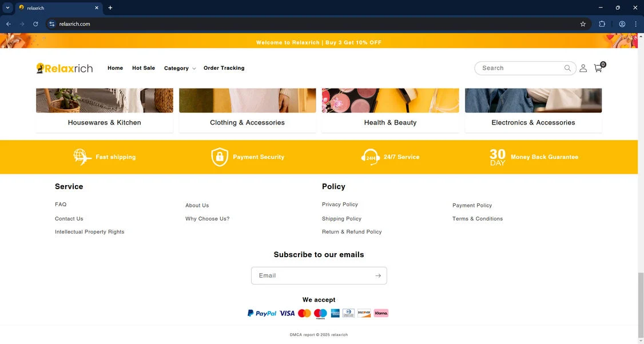The width and height of the screenshot is (644, 344).
Task: Open the Why Choose Us? link
Action: [x=208, y=218]
